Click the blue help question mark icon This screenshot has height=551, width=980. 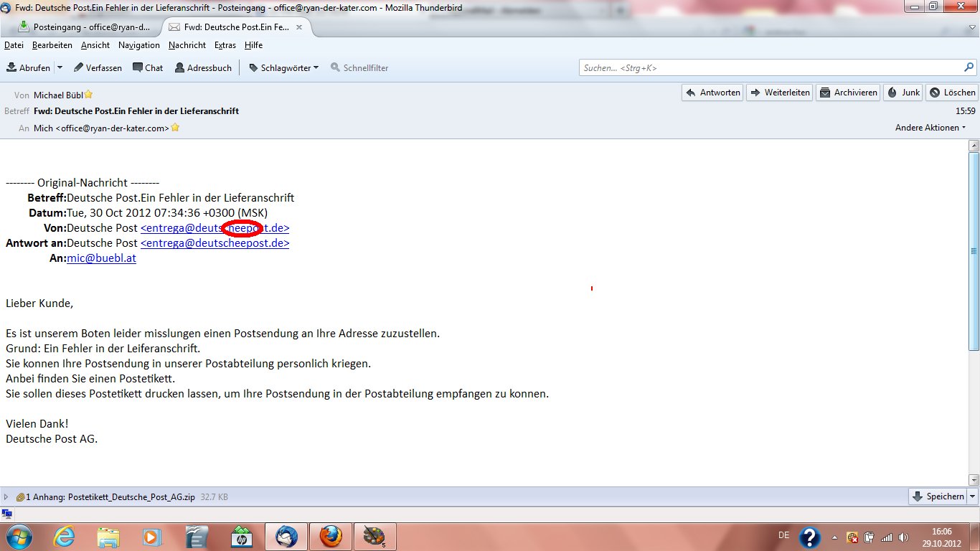810,537
